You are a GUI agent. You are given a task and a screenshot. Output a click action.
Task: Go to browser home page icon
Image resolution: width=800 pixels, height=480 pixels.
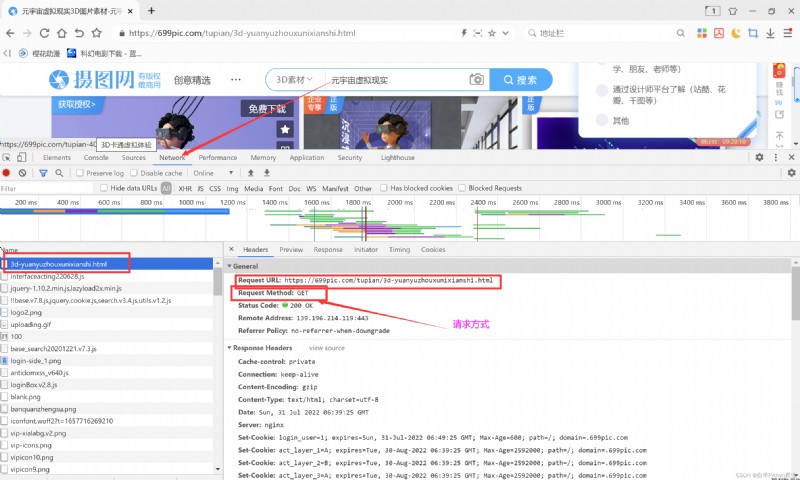pyautogui.click(x=62, y=33)
